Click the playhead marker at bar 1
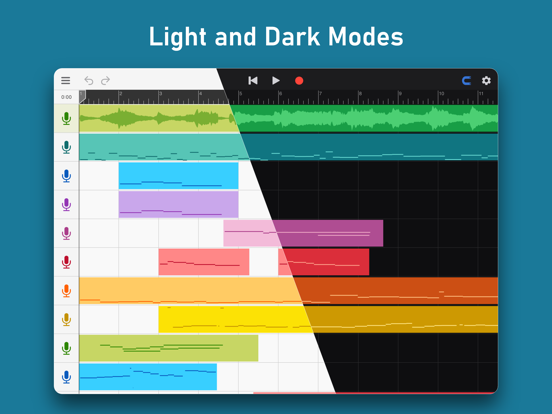The width and height of the screenshot is (552, 414). (82, 97)
